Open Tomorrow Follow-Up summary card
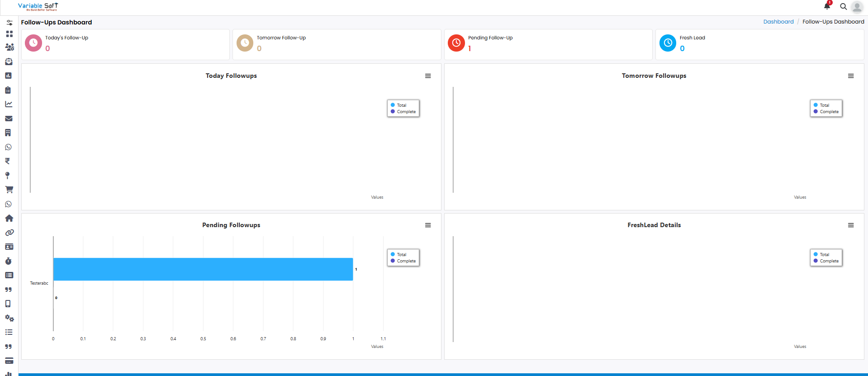This screenshot has height=376, width=868. tap(337, 44)
